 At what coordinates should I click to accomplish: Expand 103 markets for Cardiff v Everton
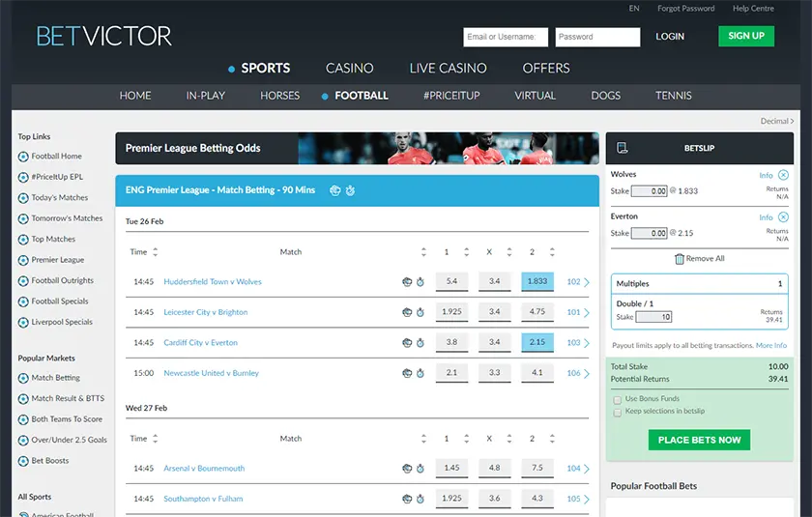coord(578,343)
